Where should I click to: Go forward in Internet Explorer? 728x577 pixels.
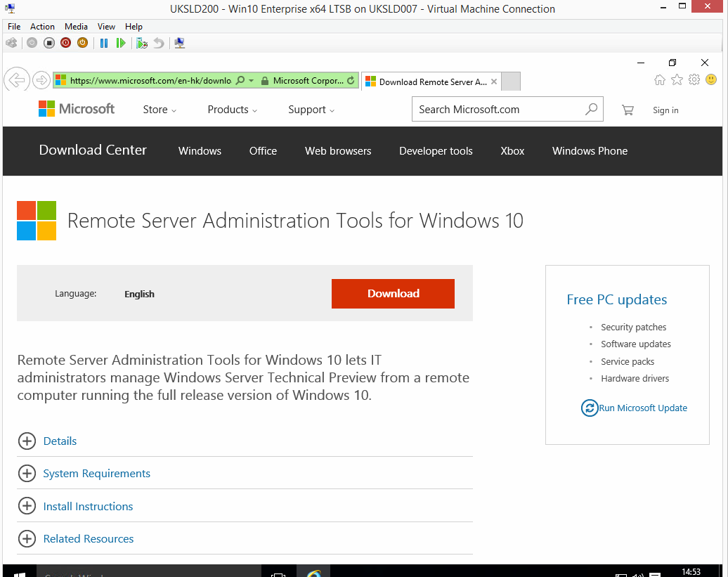tap(41, 80)
